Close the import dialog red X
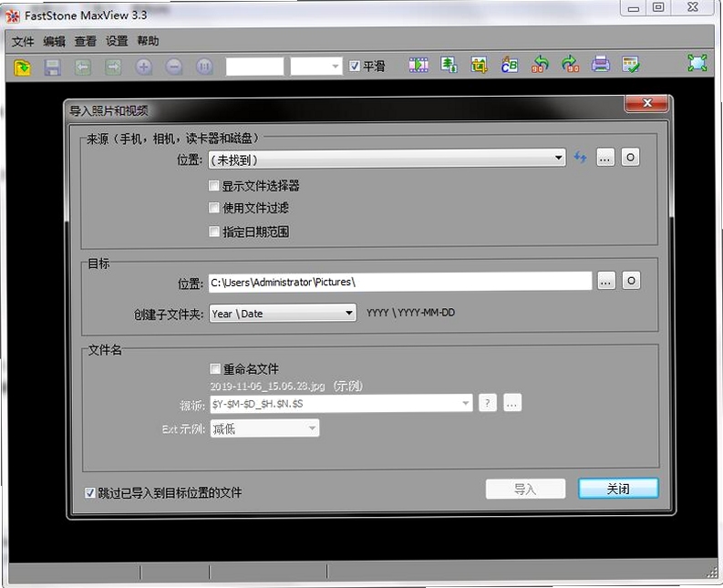The height and width of the screenshot is (588, 723). coord(646,103)
